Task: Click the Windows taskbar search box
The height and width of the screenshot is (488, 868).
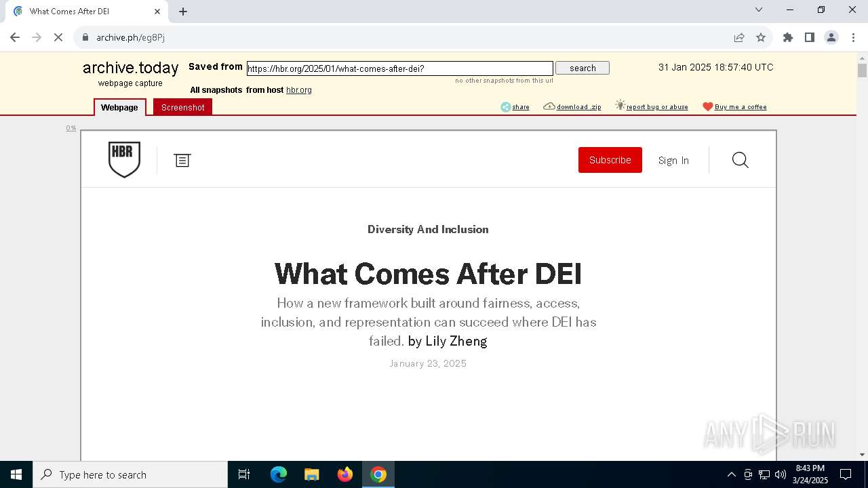Action: (130, 474)
